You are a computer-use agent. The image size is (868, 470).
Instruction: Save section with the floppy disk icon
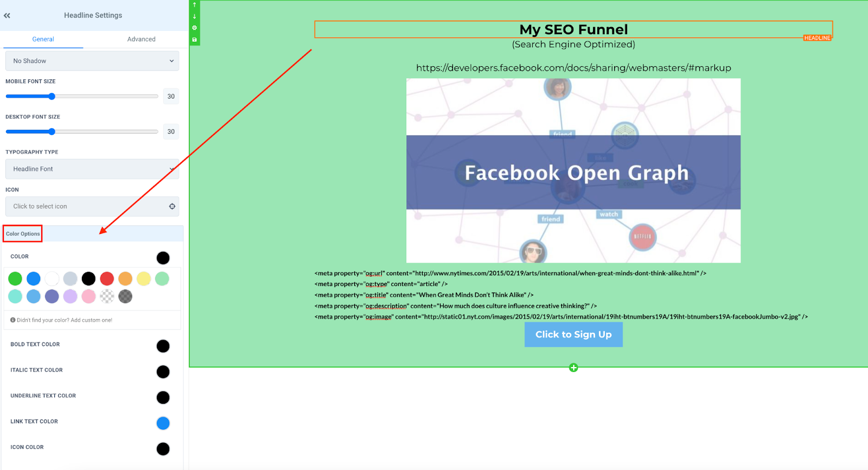pos(194,40)
